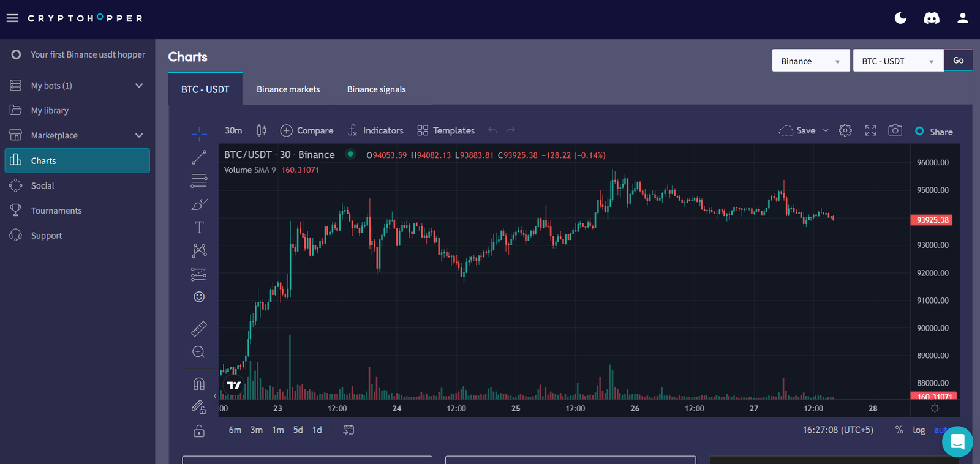Toggle the green market status indicator
The image size is (980, 464).
[350, 154]
